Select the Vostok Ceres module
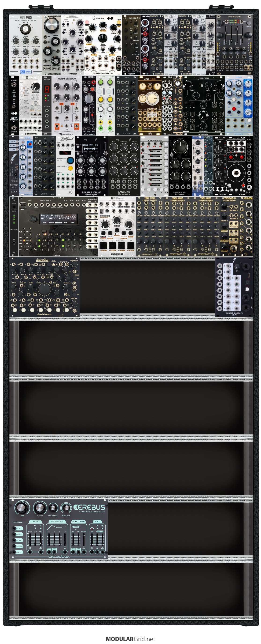 126,105
